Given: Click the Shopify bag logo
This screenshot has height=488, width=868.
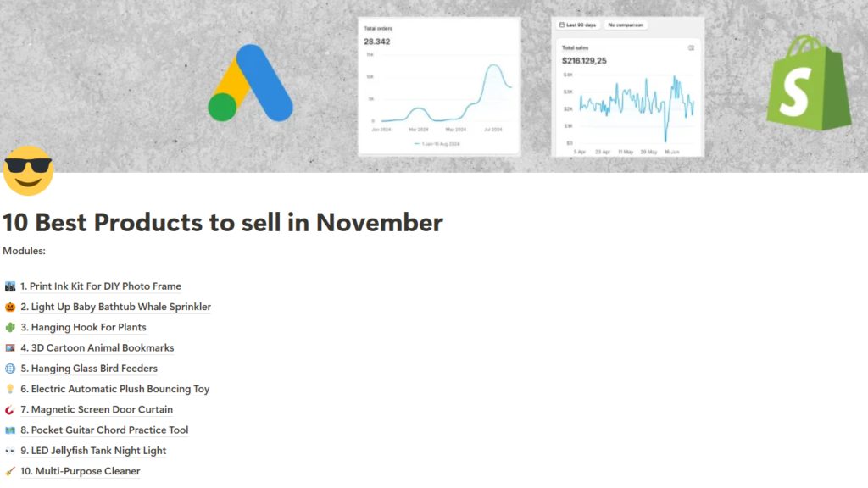Looking at the screenshot, I should (x=808, y=83).
